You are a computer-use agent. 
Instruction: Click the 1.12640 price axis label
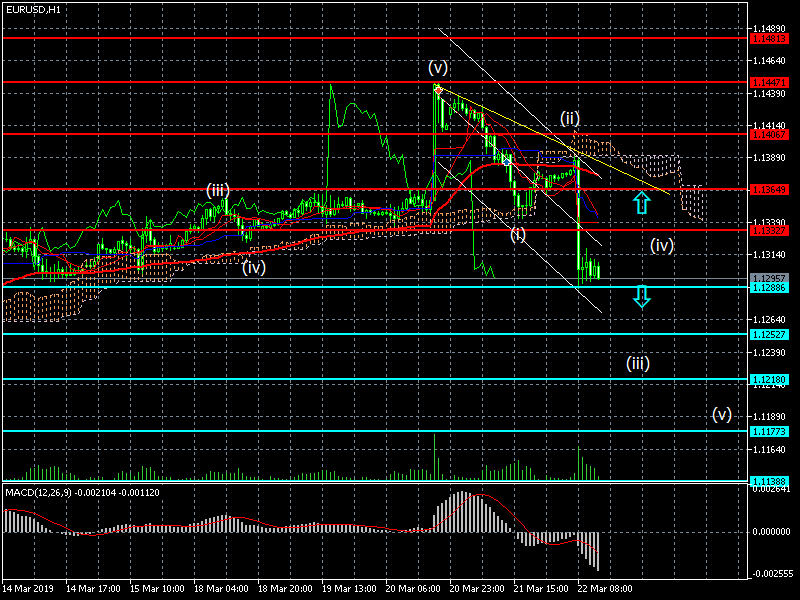tap(769, 320)
